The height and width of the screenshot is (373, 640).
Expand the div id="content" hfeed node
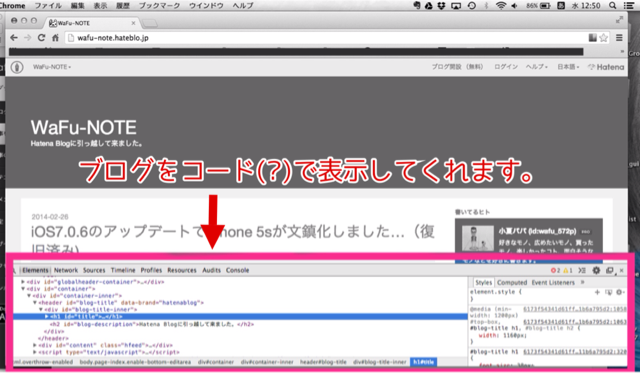click(35, 345)
